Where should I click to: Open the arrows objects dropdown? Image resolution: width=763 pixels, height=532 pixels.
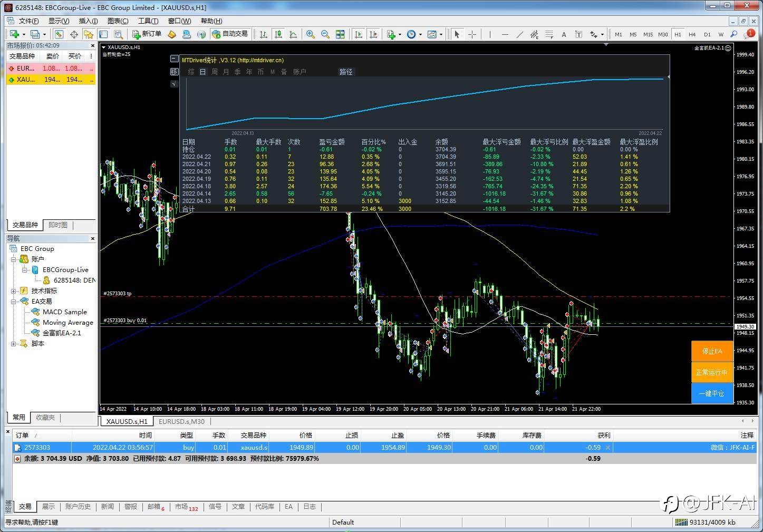click(x=596, y=34)
